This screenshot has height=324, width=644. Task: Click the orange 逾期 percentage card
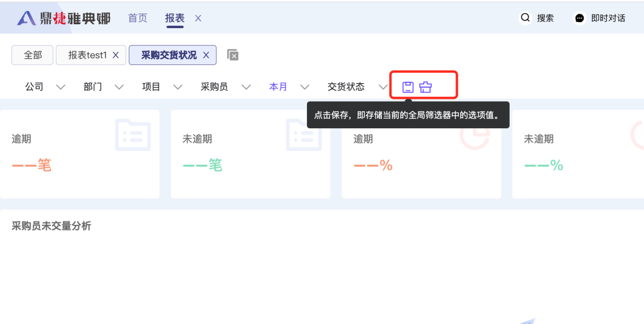pos(422,154)
